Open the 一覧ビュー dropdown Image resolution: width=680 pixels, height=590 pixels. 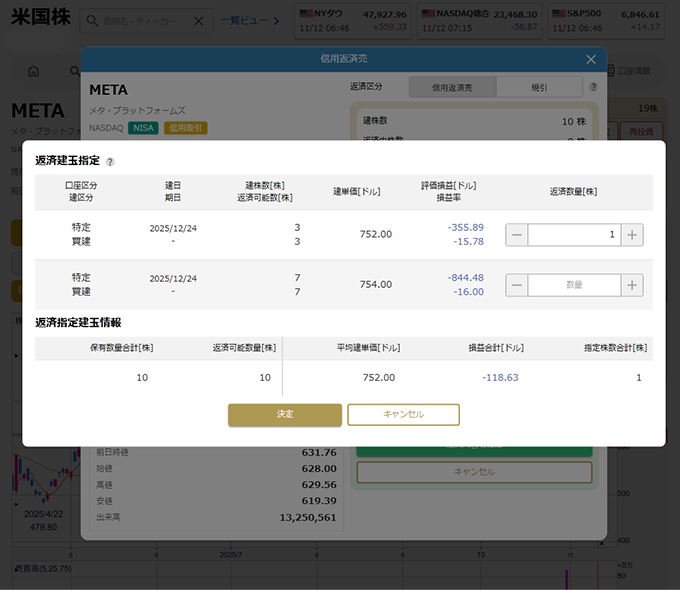click(x=250, y=20)
